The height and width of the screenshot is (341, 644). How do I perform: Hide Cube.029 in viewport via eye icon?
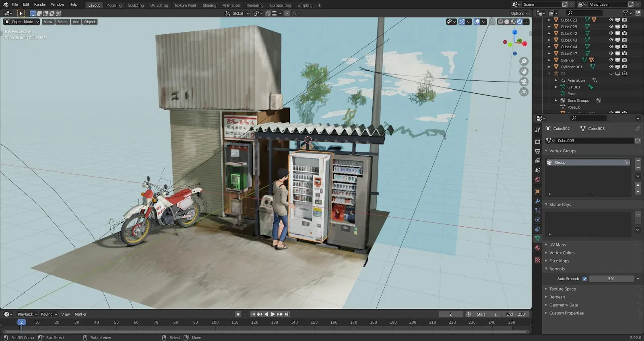point(611,27)
